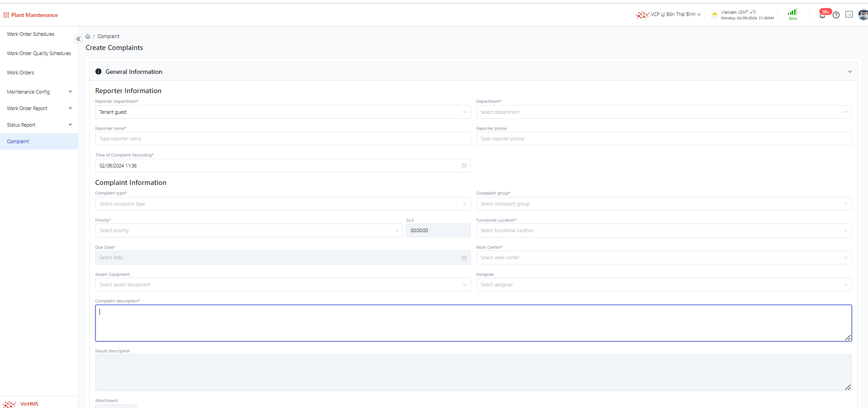Expand the Status Report submenu
The image size is (868, 408).
(x=70, y=125)
